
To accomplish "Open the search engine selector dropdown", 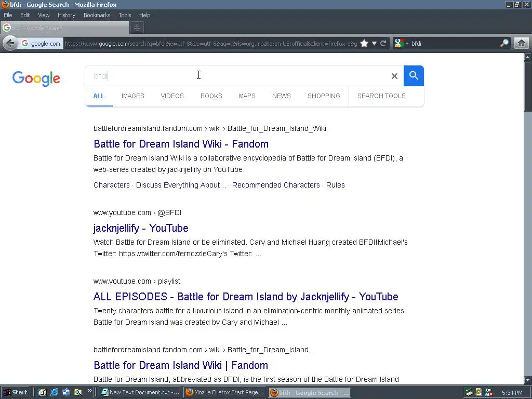I will (x=402, y=44).
